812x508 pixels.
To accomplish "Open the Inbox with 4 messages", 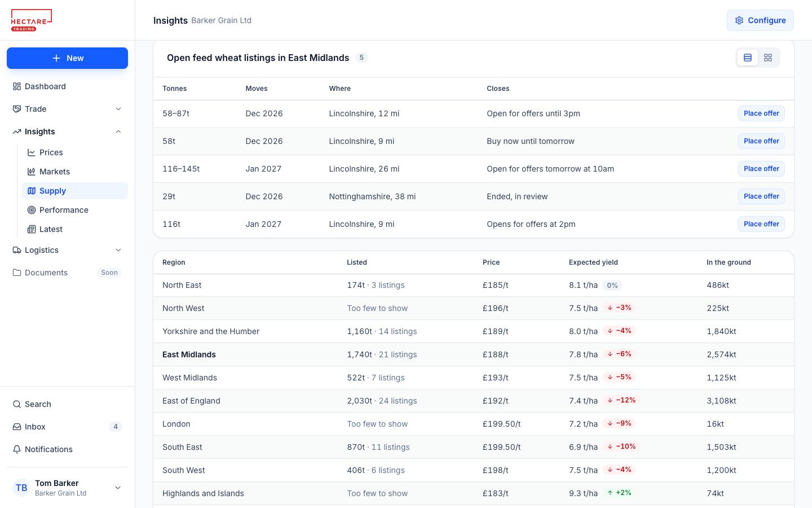I will point(67,427).
